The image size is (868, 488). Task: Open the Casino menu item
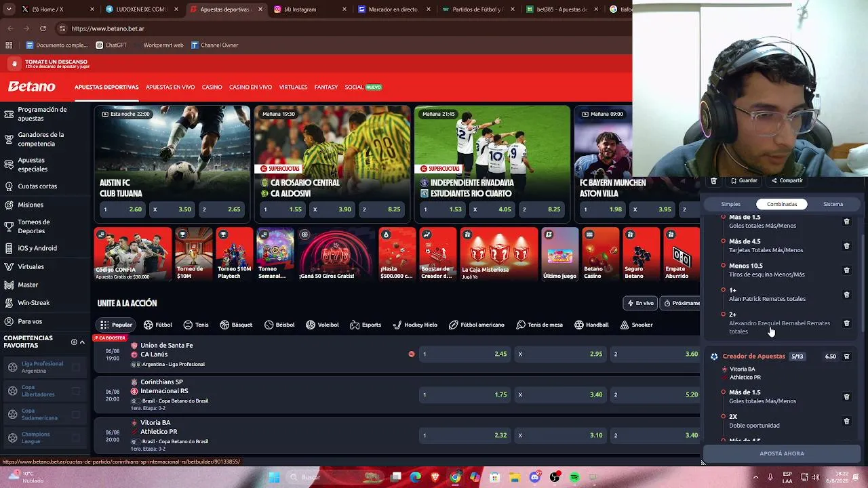point(212,87)
